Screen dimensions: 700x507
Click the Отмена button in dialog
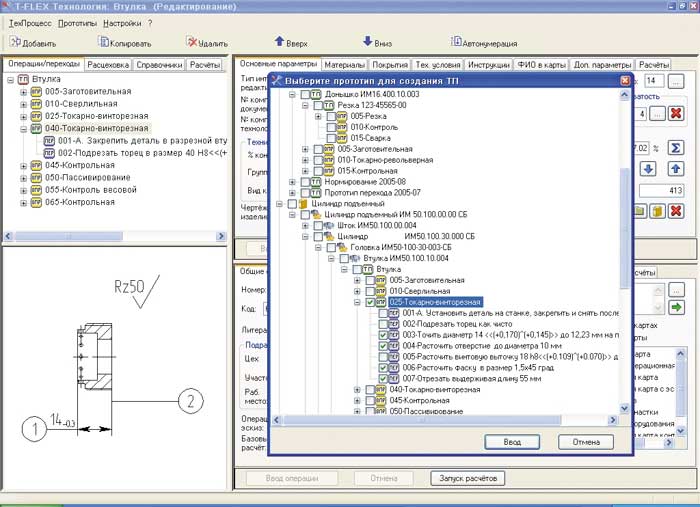[x=586, y=441]
